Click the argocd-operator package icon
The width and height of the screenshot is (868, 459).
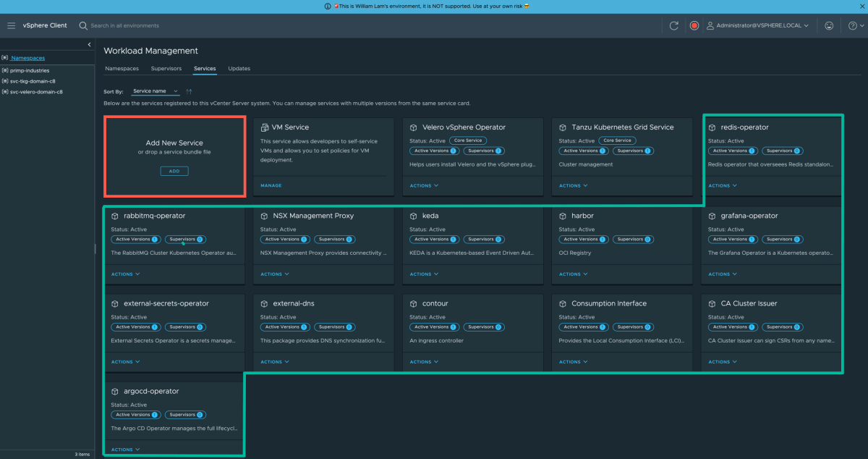[x=115, y=392]
